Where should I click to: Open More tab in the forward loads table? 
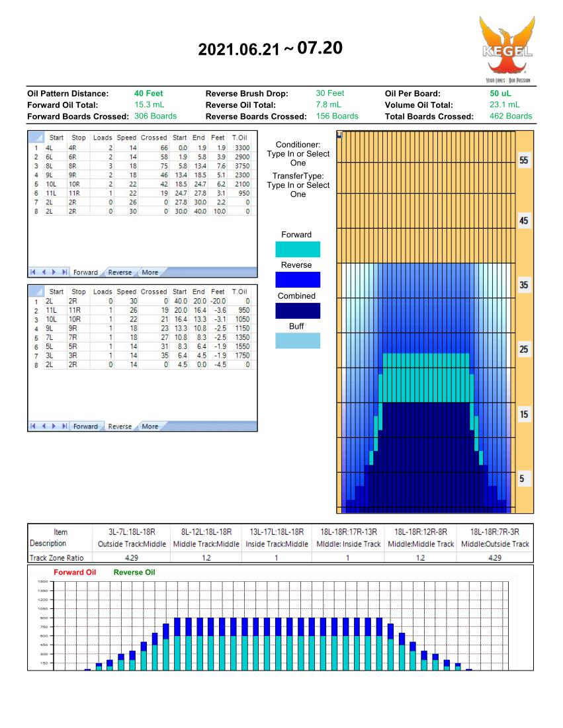pyautogui.click(x=150, y=272)
